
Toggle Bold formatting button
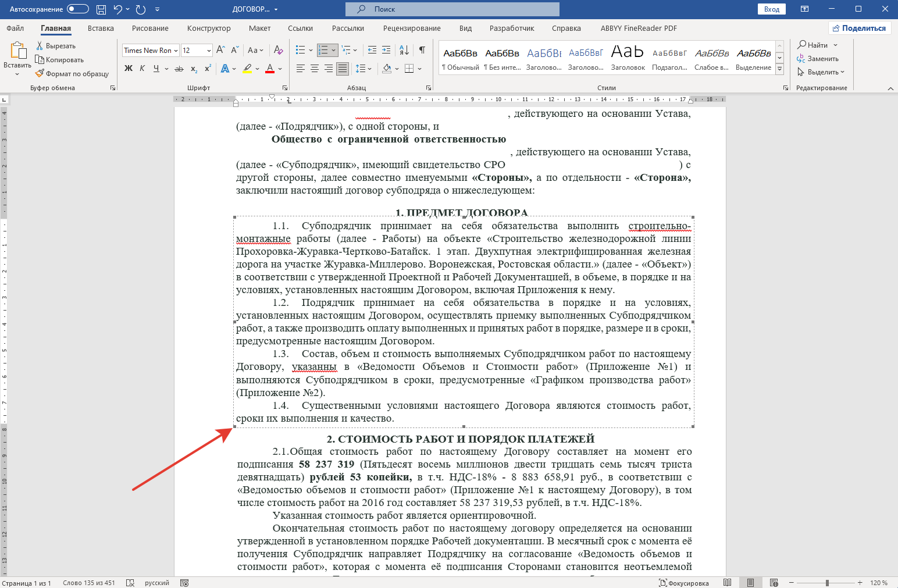pos(129,69)
